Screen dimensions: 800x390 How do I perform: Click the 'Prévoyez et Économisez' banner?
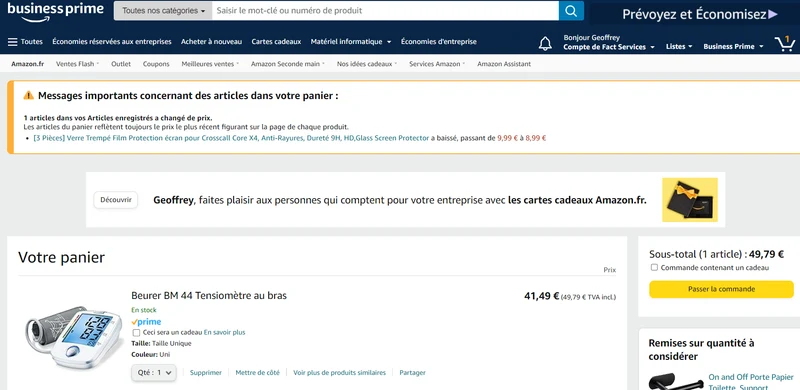(699, 14)
